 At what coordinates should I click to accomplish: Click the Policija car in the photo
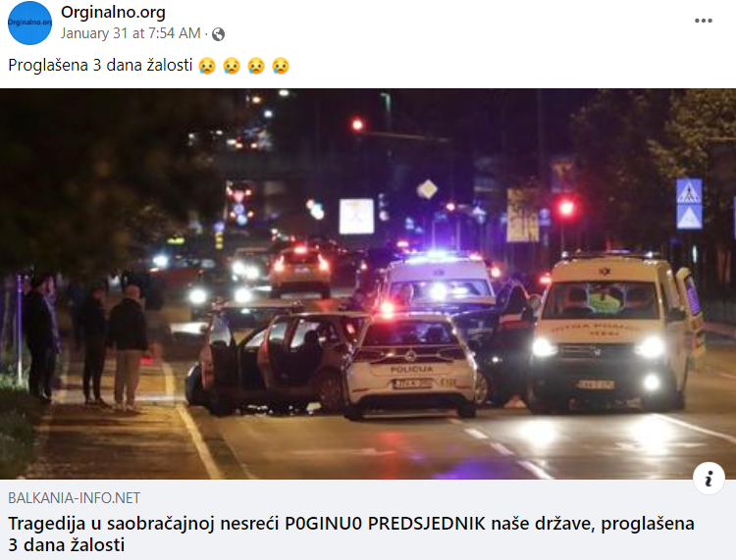coord(410,366)
